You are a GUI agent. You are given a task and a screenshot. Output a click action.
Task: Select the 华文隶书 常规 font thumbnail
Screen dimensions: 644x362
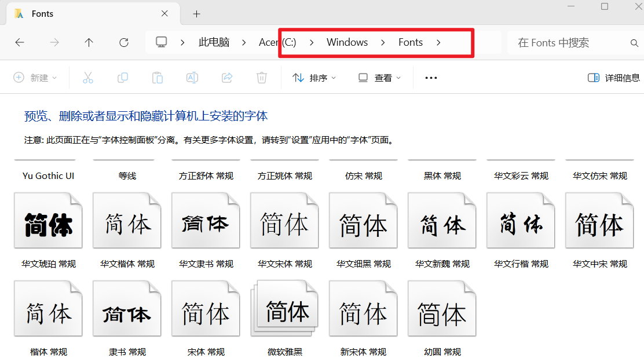tap(206, 221)
